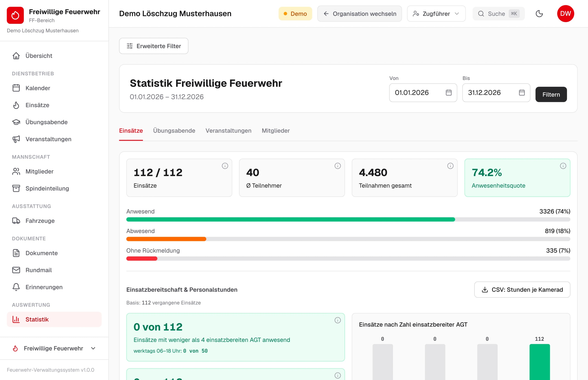The image size is (588, 380).
Task: Toggle dark mode moon icon
Action: (539, 14)
